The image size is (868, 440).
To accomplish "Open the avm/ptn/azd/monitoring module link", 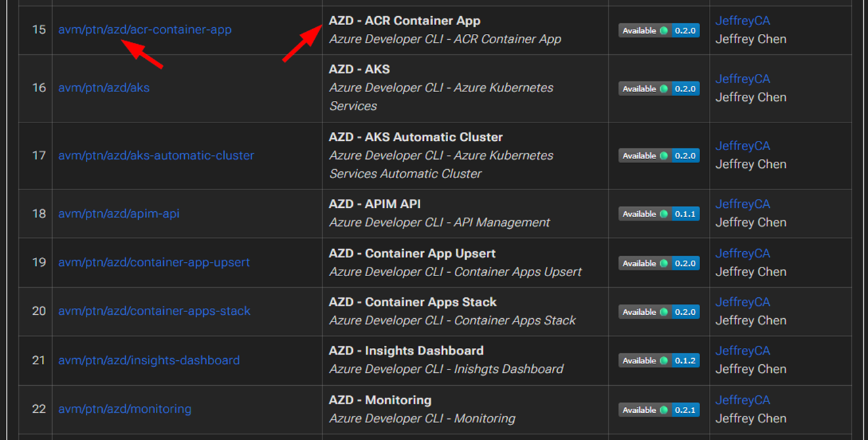I will click(x=125, y=409).
